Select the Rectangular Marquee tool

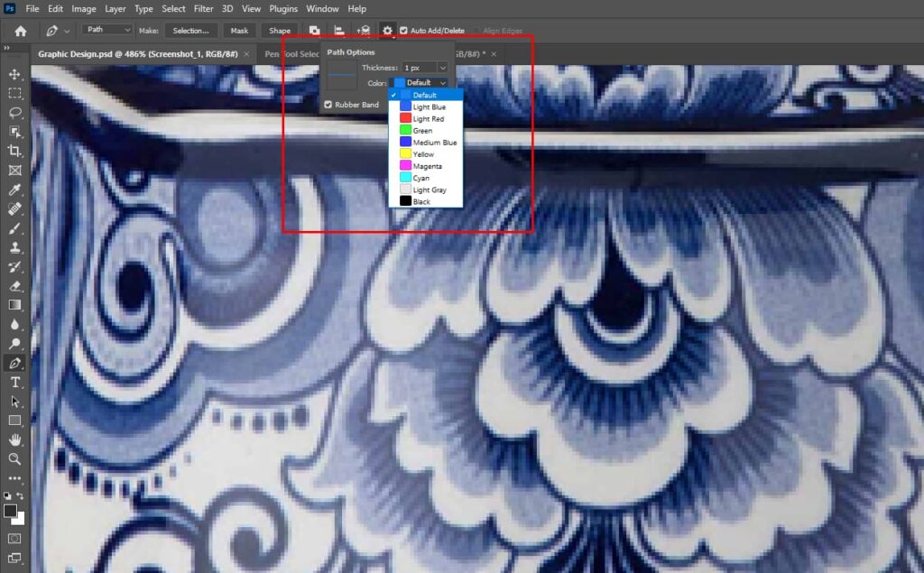pos(14,93)
